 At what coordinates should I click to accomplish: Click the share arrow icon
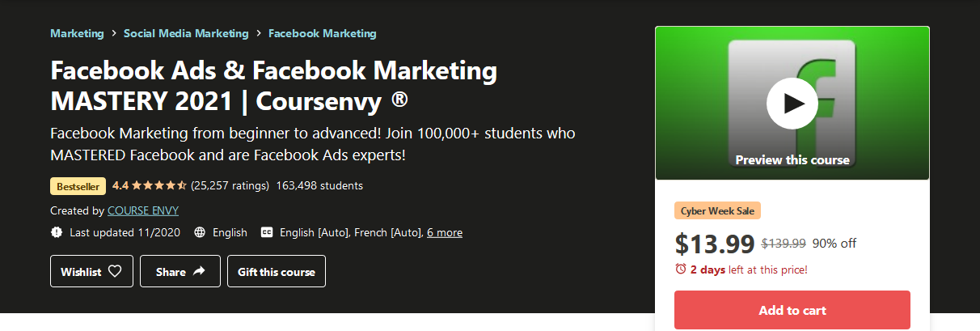[200, 271]
